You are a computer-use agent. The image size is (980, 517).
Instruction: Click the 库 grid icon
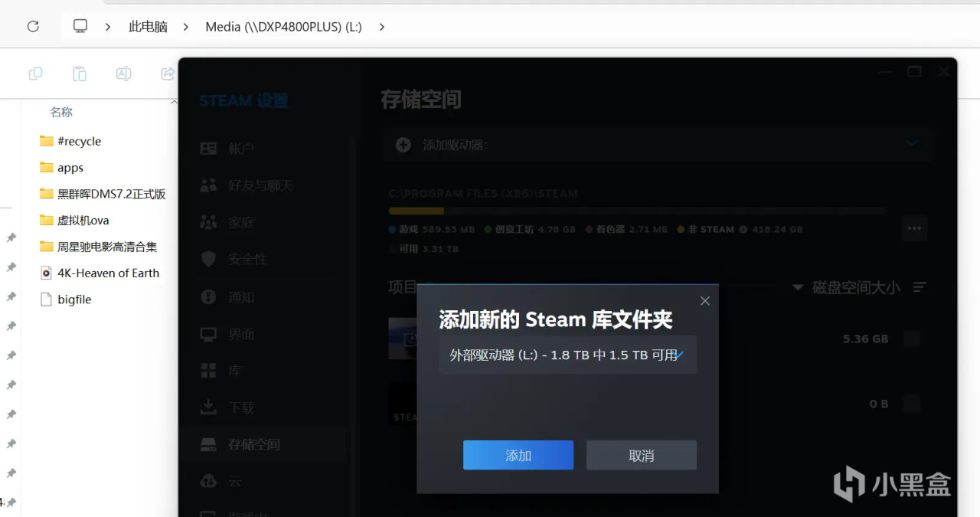click(208, 371)
